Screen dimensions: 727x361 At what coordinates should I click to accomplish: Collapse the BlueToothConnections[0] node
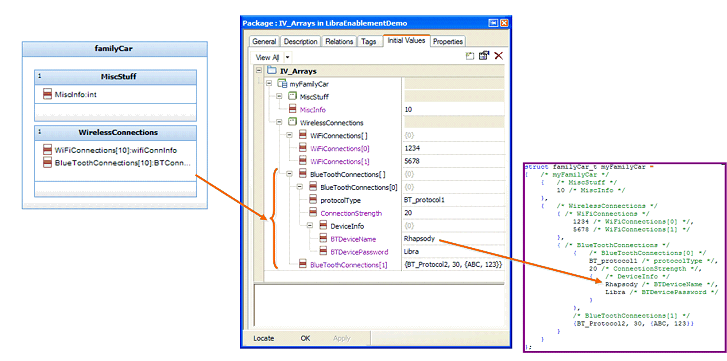[x=300, y=187]
